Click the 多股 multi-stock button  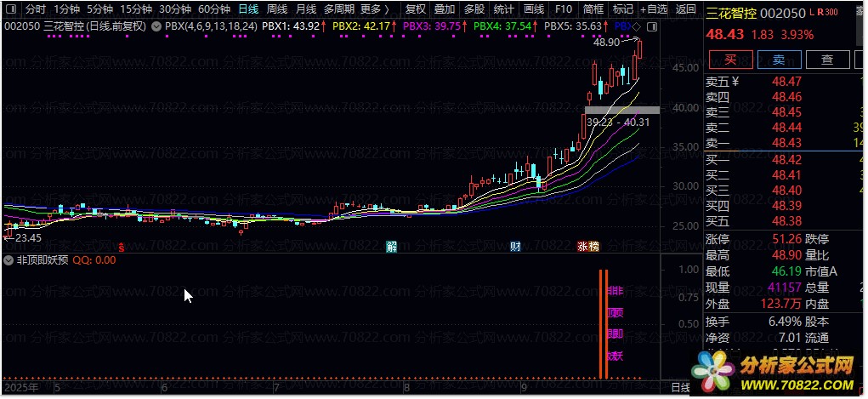click(474, 9)
